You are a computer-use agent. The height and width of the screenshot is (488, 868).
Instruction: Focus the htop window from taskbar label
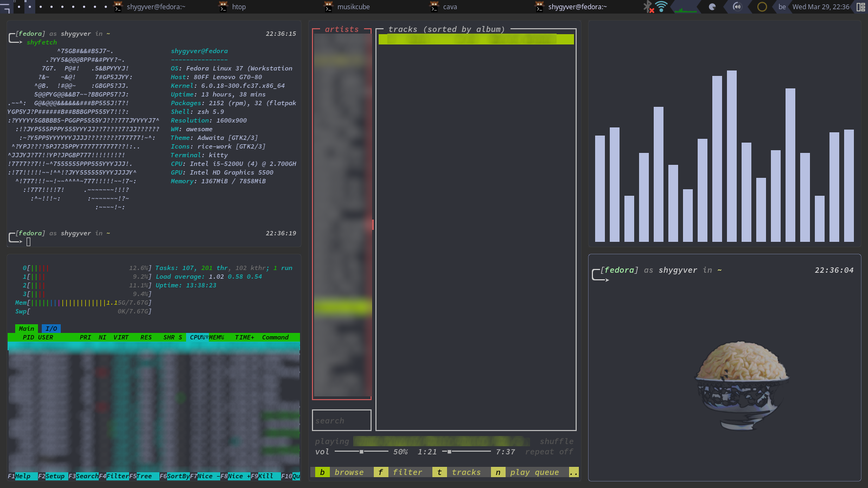(x=239, y=7)
